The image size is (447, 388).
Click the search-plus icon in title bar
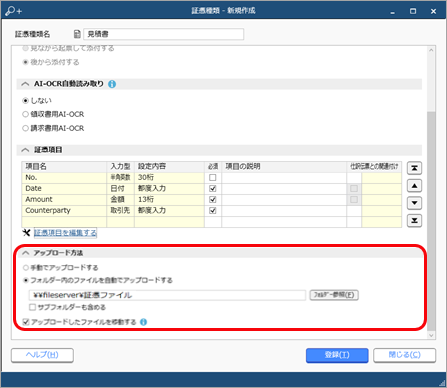(x=13, y=11)
